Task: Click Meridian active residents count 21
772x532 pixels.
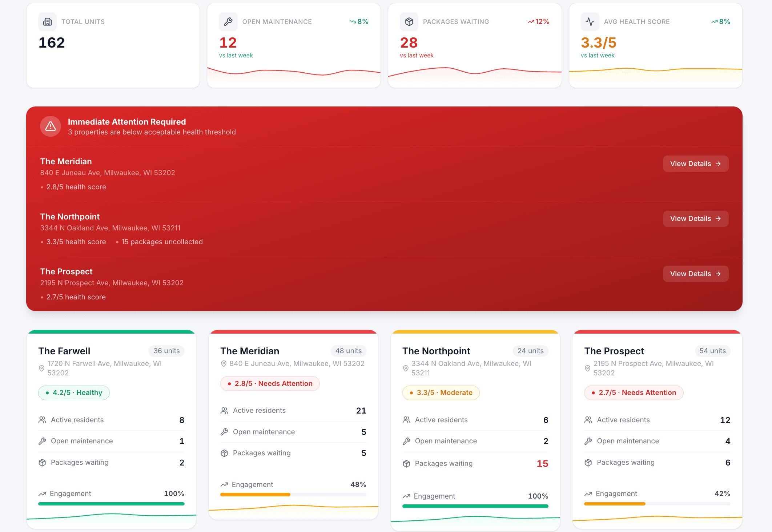Action: (x=361, y=411)
